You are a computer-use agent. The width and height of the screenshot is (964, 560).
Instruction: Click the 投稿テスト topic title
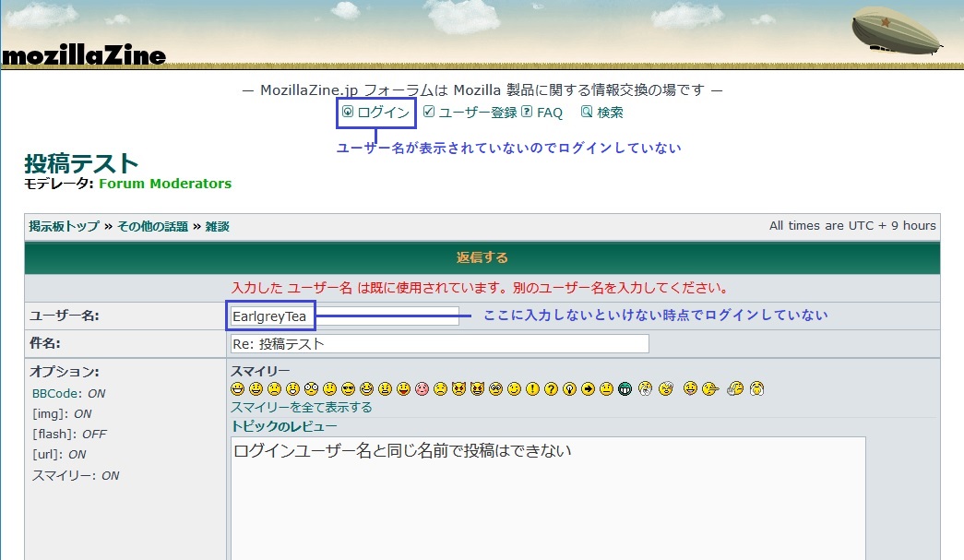81,164
